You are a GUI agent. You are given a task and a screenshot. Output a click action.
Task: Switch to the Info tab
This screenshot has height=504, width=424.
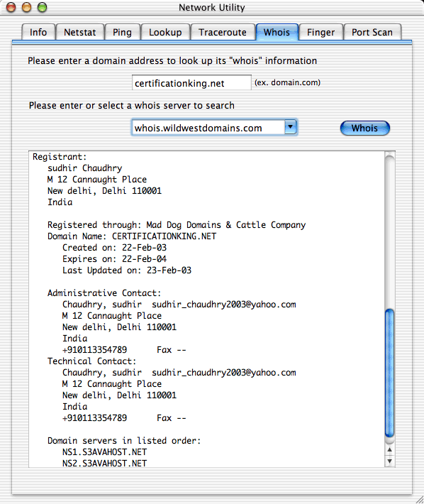tap(38, 32)
